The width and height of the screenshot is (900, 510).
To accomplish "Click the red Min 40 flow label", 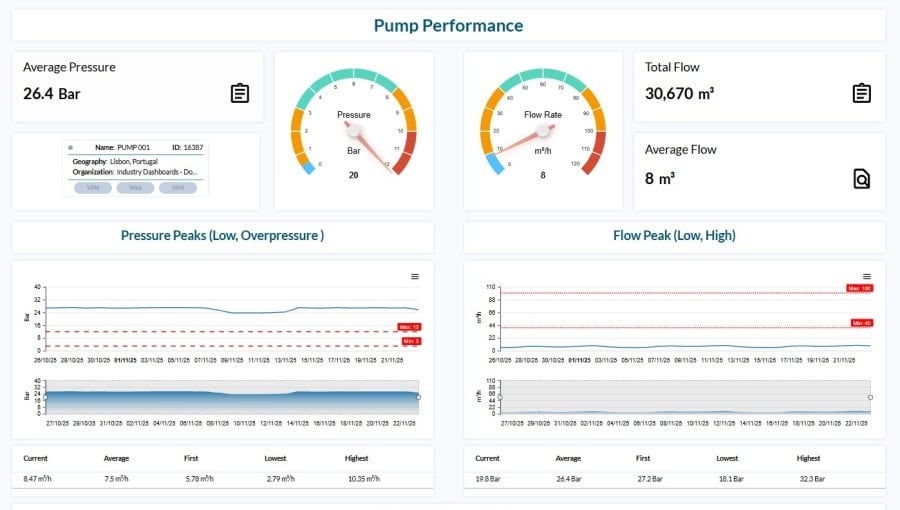I will (x=860, y=323).
